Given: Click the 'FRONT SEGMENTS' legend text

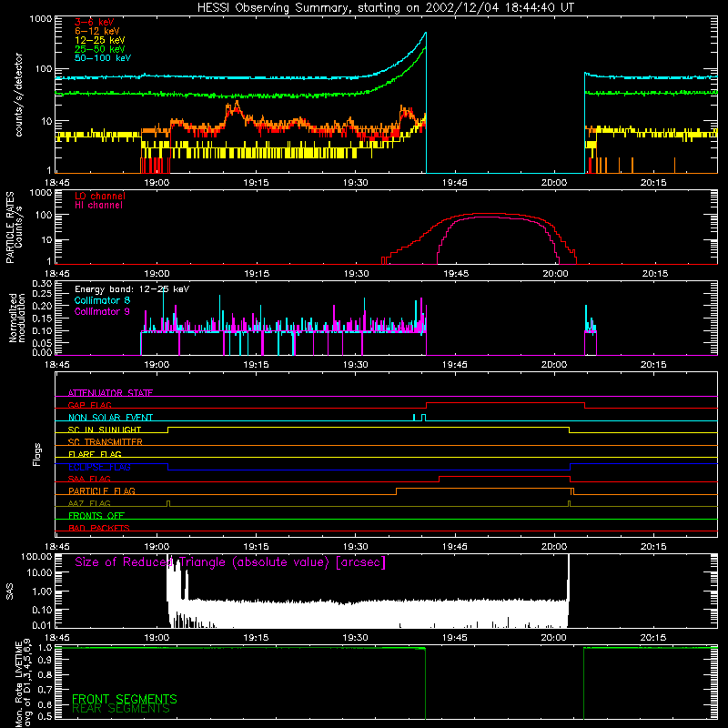Looking at the screenshot, I should tap(125, 698).
